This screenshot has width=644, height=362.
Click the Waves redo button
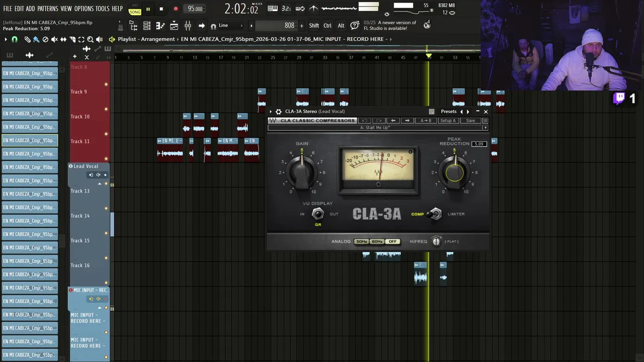click(379, 121)
